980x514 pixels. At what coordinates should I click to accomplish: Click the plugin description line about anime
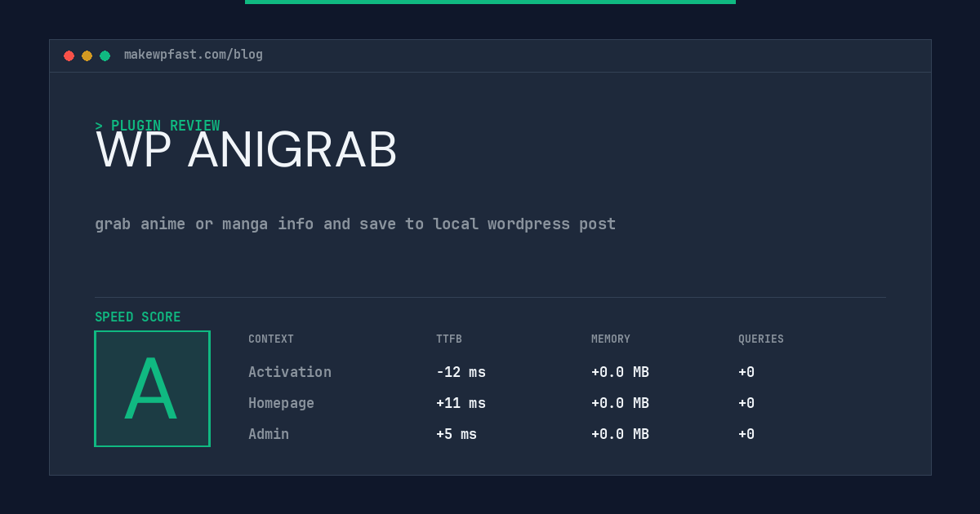355,224
